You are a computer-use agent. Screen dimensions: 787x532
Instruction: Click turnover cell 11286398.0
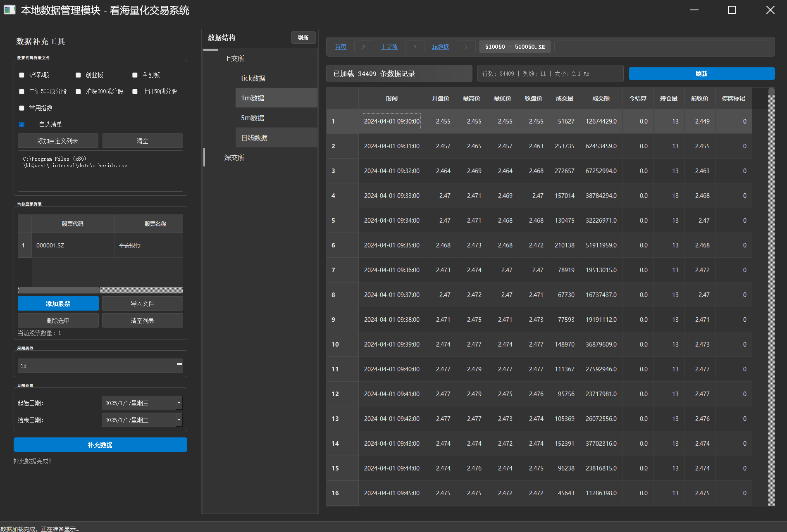coord(601,493)
